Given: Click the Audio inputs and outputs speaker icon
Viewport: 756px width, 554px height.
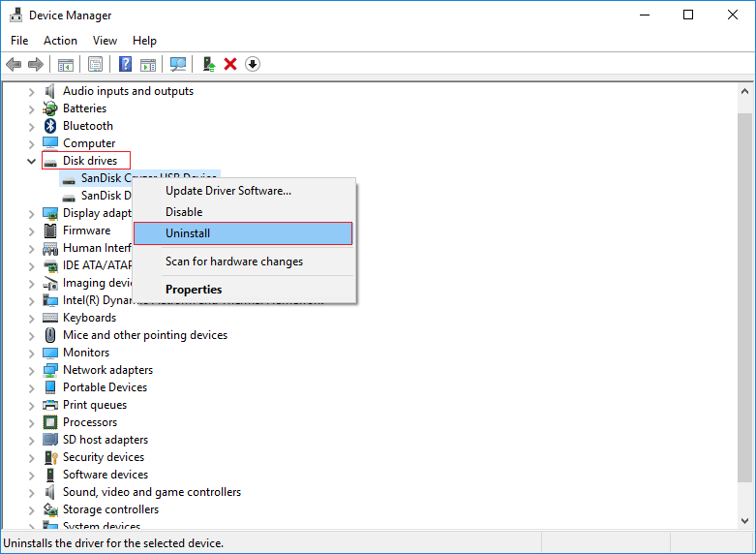Looking at the screenshot, I should click(x=50, y=91).
